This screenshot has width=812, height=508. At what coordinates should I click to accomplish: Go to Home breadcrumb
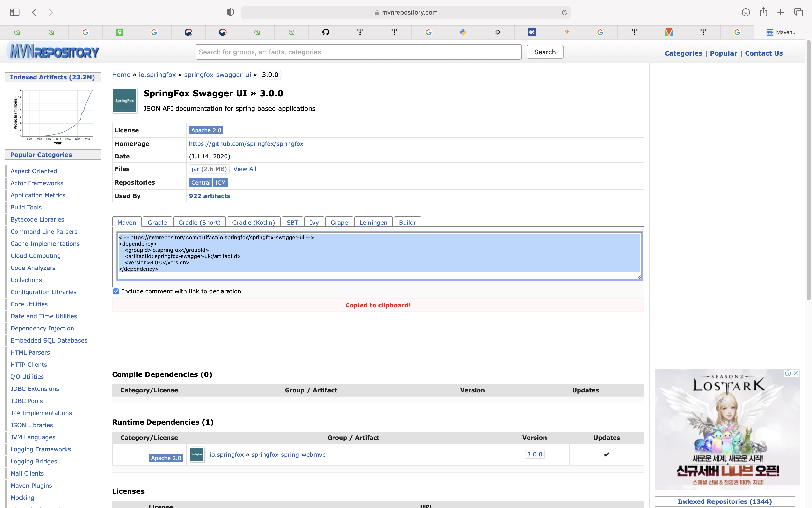121,75
